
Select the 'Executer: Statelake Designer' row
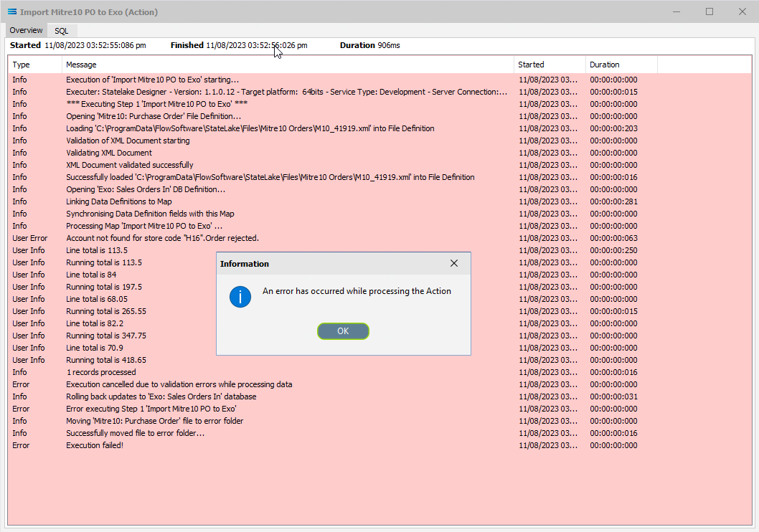(x=379, y=92)
